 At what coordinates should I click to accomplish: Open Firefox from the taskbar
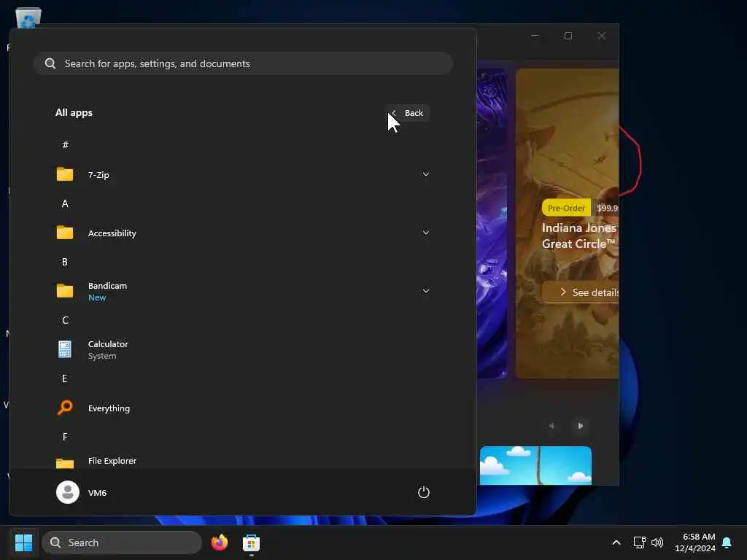click(x=220, y=542)
